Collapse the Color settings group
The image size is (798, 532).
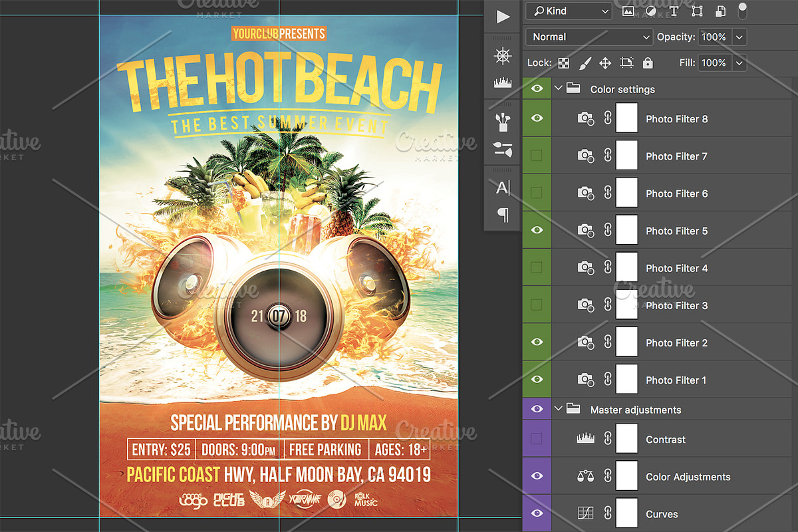click(559, 88)
